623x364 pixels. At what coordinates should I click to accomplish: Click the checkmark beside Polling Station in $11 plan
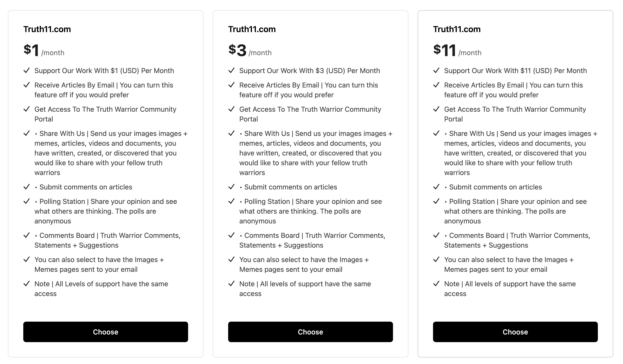(437, 202)
